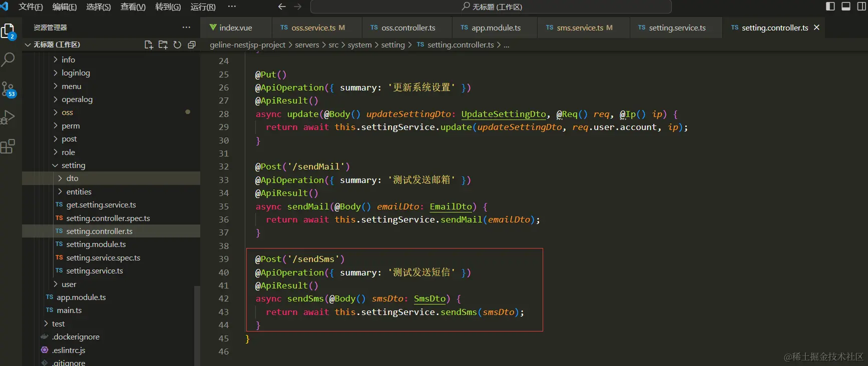Switch to the index.vue tab
868x366 pixels.
[x=236, y=27]
